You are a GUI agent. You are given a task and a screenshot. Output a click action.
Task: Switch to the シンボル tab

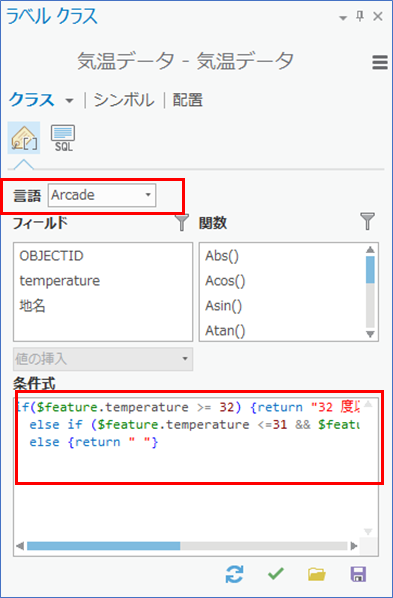(124, 100)
